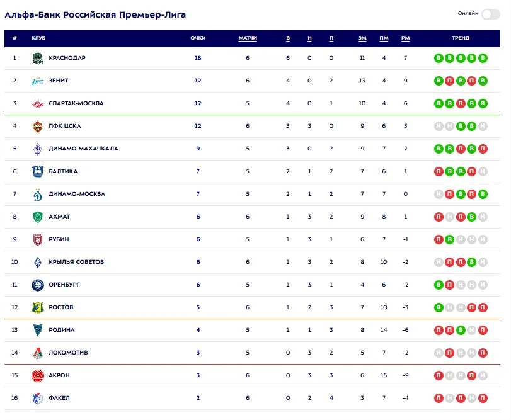
Task: Toggle the Онлайн switch
Action: (x=491, y=14)
